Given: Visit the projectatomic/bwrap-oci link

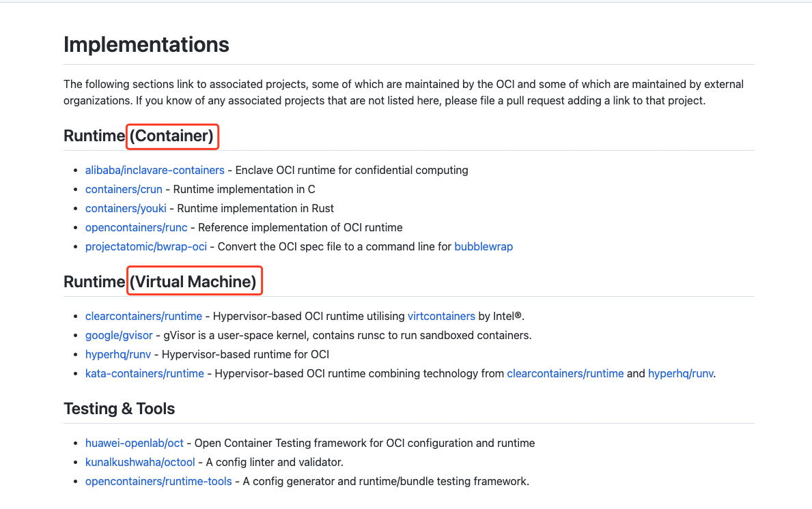Looking at the screenshot, I should pos(146,247).
